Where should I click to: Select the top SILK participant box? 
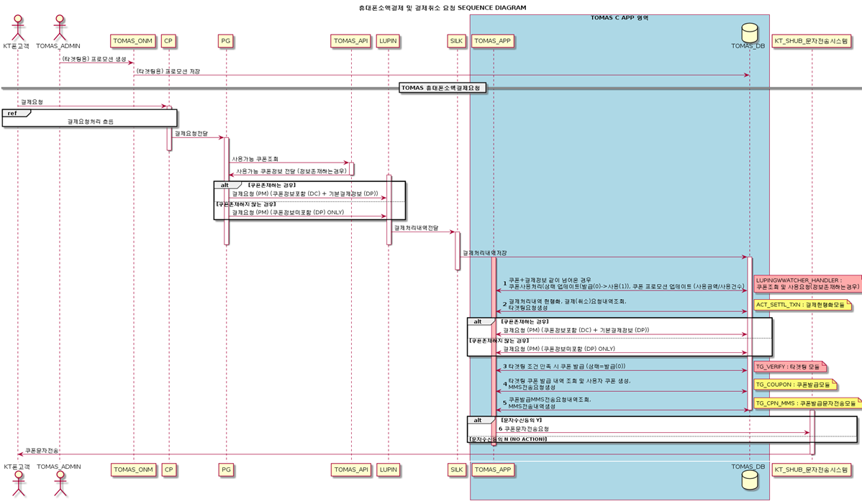pyautogui.click(x=456, y=41)
